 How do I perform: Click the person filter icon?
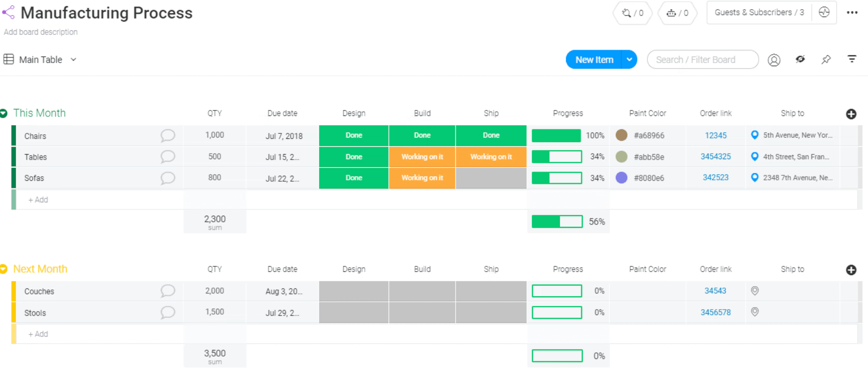774,60
